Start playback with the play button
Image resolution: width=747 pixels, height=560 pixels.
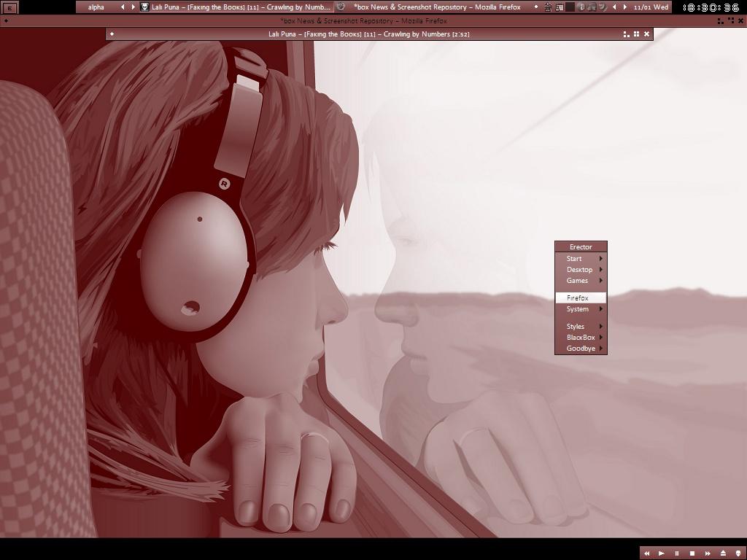point(661,553)
